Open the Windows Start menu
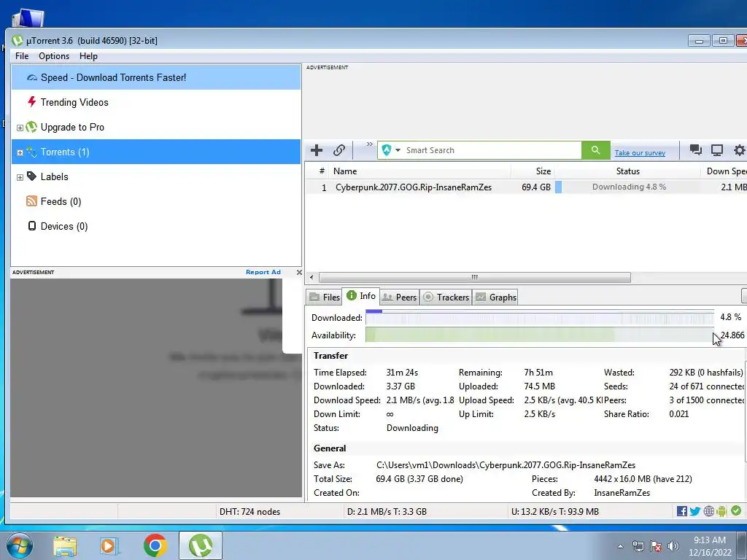 [x=20, y=545]
